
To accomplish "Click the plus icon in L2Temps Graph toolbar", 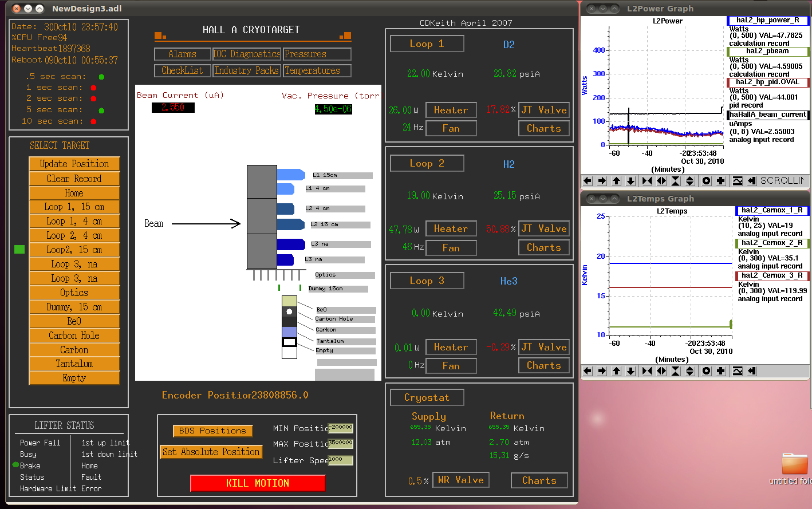I will pos(721,371).
